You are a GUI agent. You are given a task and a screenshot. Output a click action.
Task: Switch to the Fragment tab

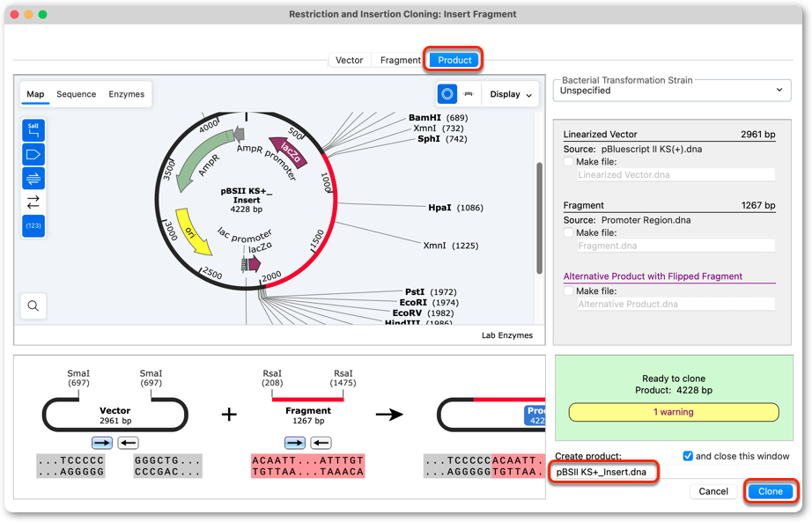click(401, 60)
